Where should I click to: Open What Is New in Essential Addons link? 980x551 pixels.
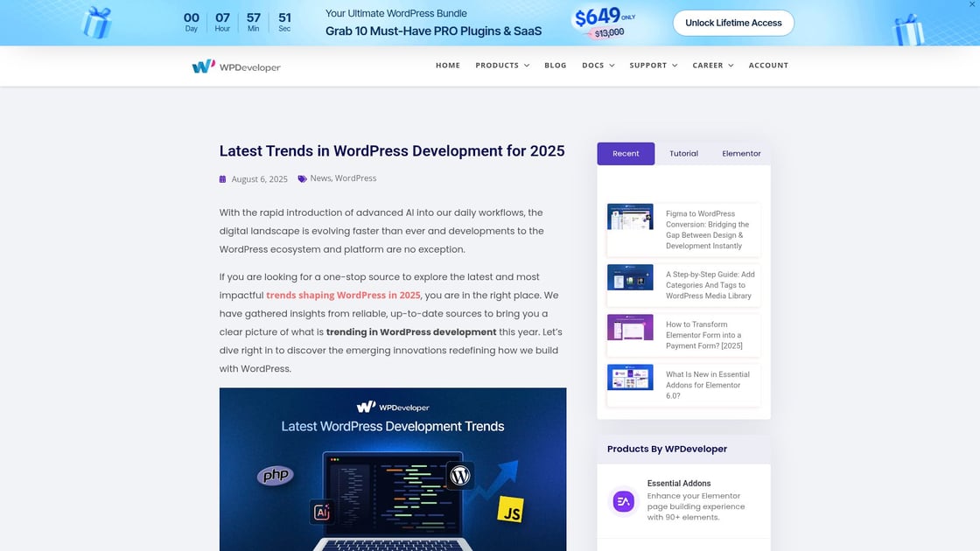[x=708, y=385]
